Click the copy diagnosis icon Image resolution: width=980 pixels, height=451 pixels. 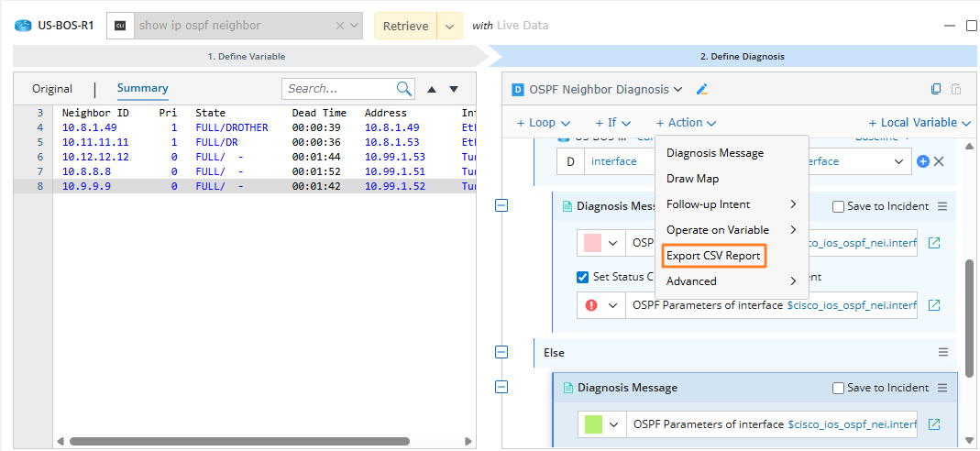pos(936,89)
